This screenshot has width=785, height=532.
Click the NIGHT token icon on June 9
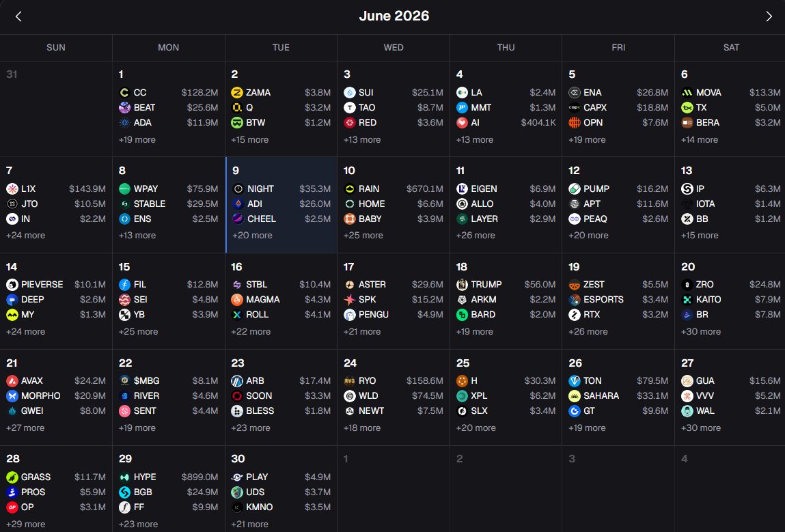238,188
